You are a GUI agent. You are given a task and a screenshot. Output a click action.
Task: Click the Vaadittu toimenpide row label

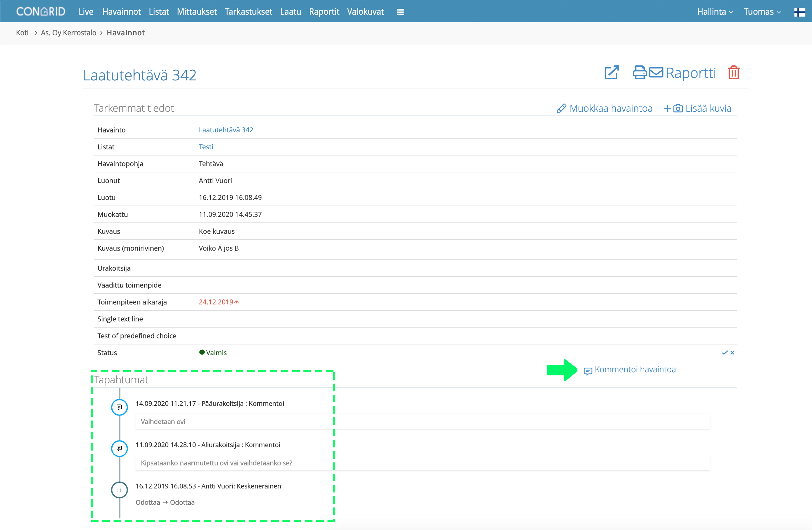pos(129,285)
